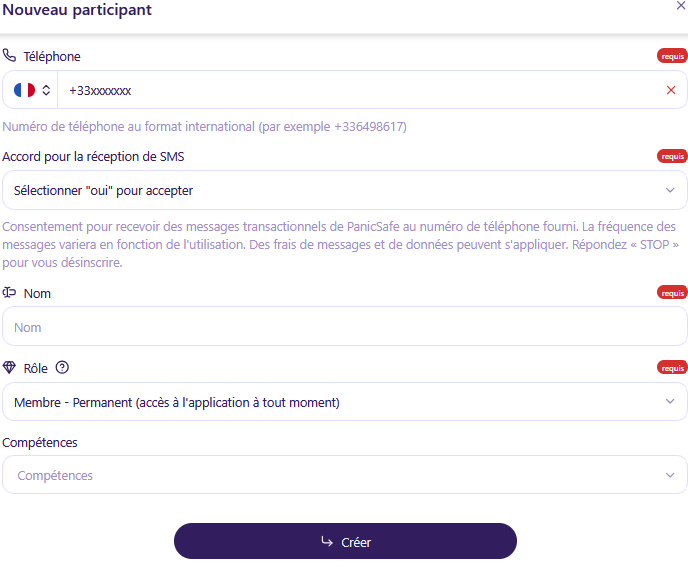Clear the phone number with red X
Viewport: 688px width, 562px height.
670,90
